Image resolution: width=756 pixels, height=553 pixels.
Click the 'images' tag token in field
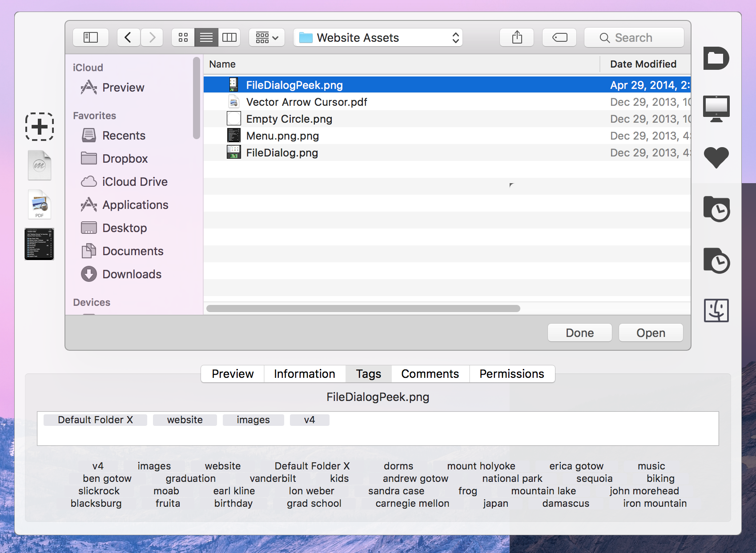coord(253,420)
